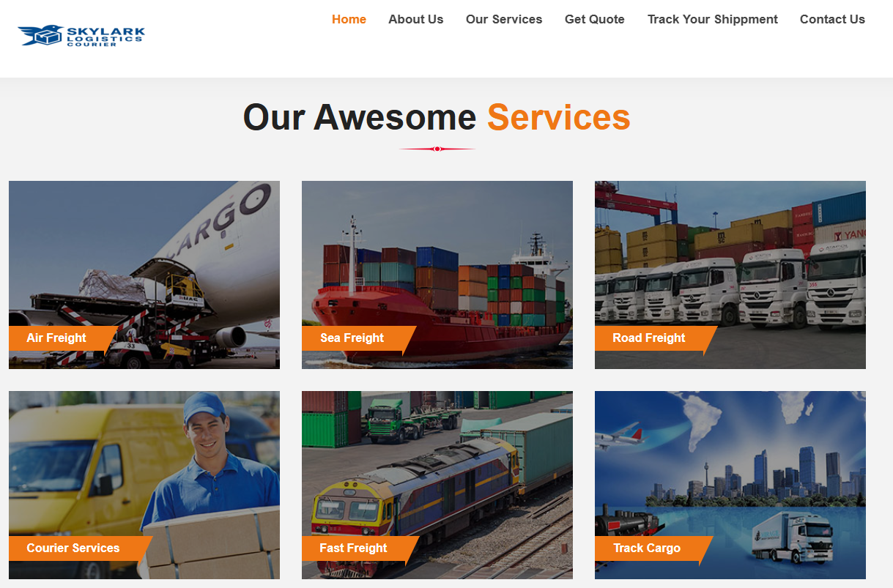Click the Skylark Logistics Courier logo
The height and width of the screenshot is (588, 893).
[81, 35]
